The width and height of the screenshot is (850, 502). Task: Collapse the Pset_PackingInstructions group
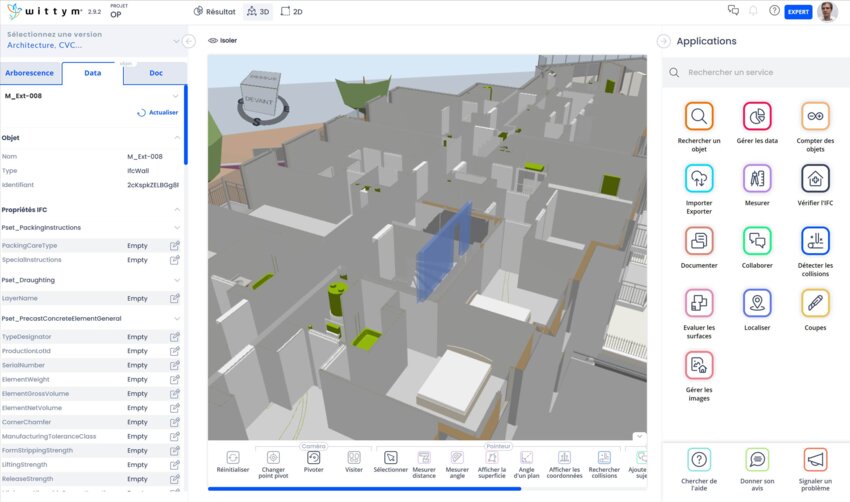click(x=177, y=228)
